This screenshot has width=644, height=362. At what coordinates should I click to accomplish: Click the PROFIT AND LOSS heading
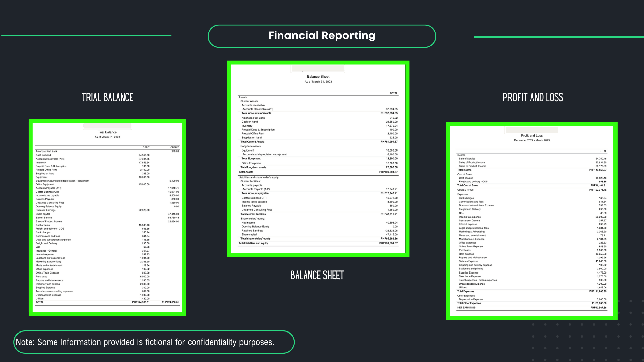point(533,97)
